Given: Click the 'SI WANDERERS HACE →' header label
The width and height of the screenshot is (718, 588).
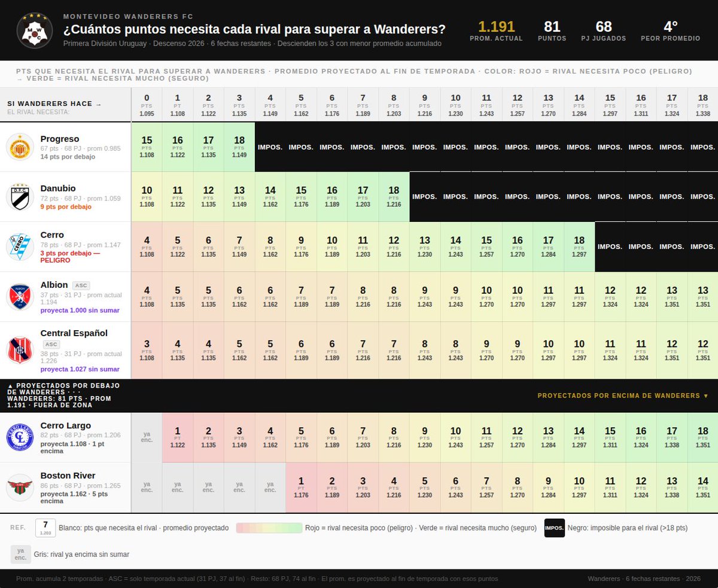Looking at the screenshot, I should pos(54,104).
